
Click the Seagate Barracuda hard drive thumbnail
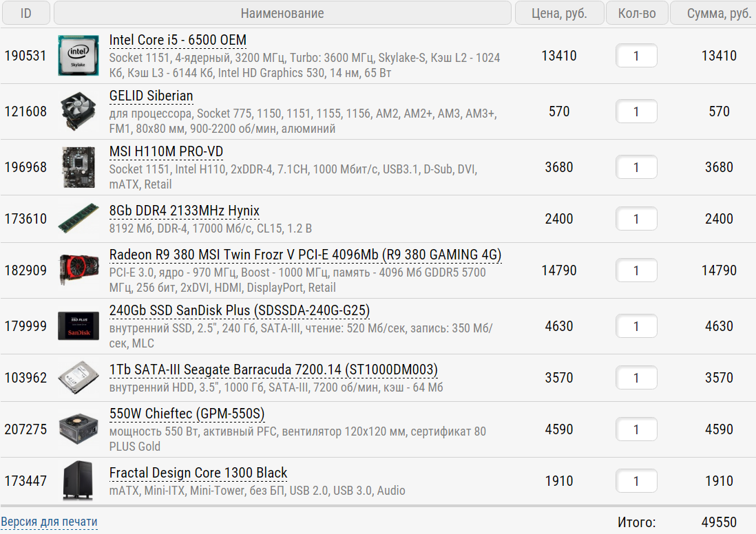[78, 377]
